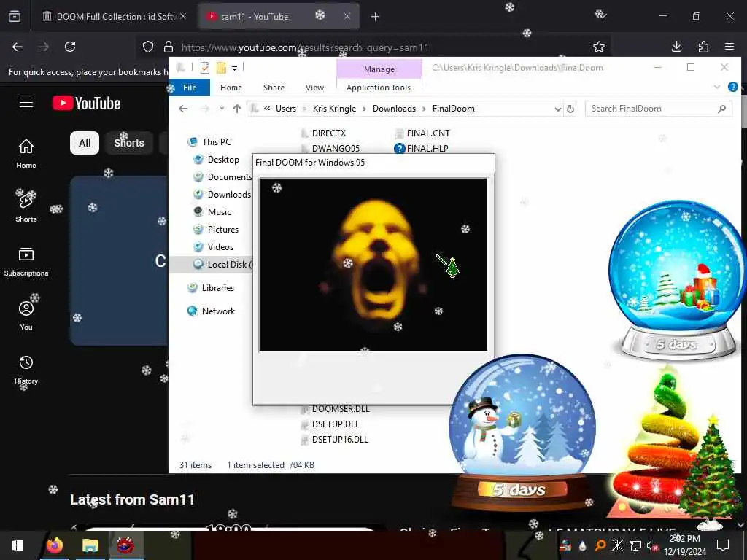
Task: Select the FINAL.CNT file
Action: pos(427,133)
